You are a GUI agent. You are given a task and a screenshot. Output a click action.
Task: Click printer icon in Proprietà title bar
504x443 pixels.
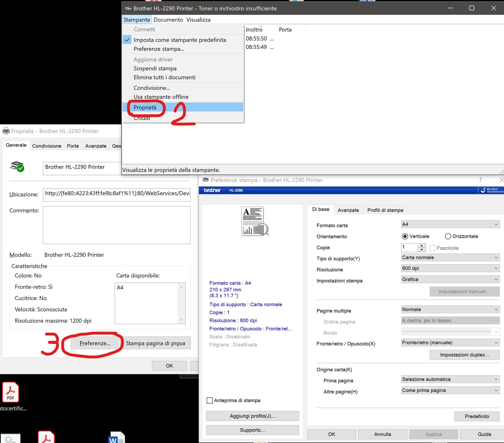click(6, 131)
